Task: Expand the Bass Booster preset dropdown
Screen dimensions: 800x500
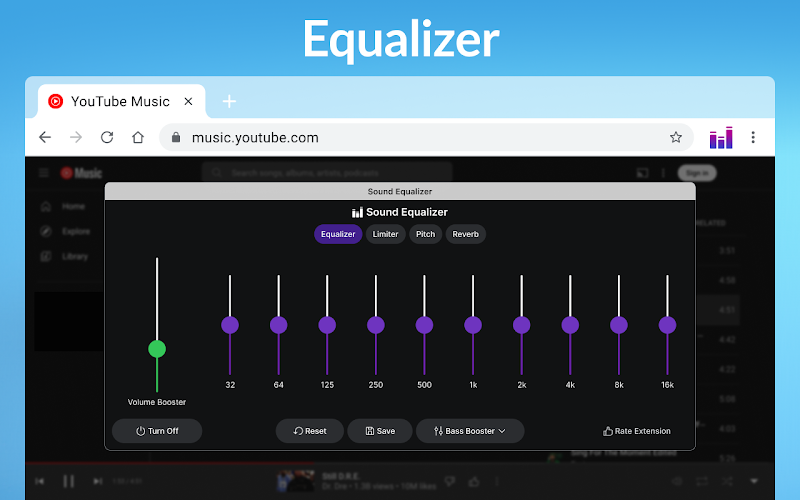Action: click(x=470, y=431)
